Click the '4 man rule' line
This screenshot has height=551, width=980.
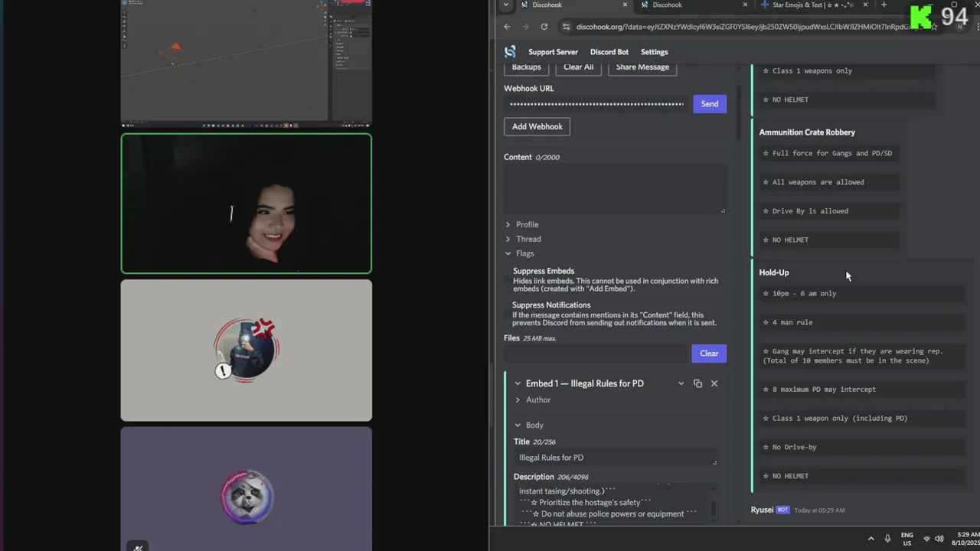tap(792, 322)
